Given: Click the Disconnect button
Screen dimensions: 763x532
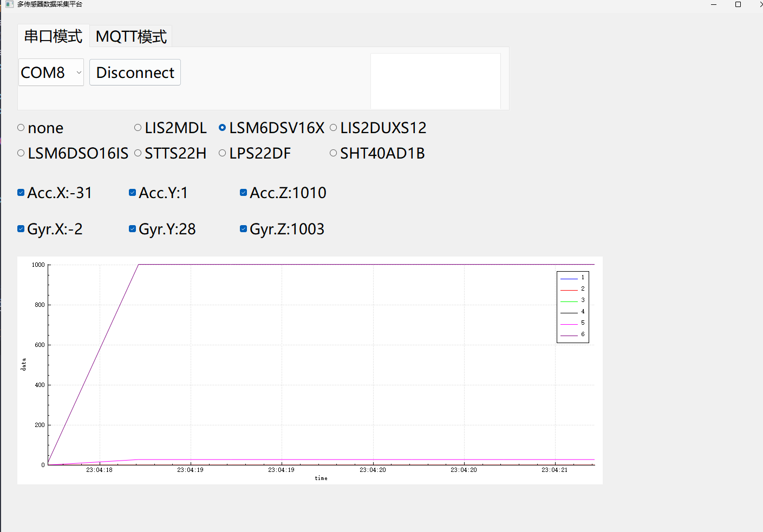Looking at the screenshot, I should pos(135,72).
